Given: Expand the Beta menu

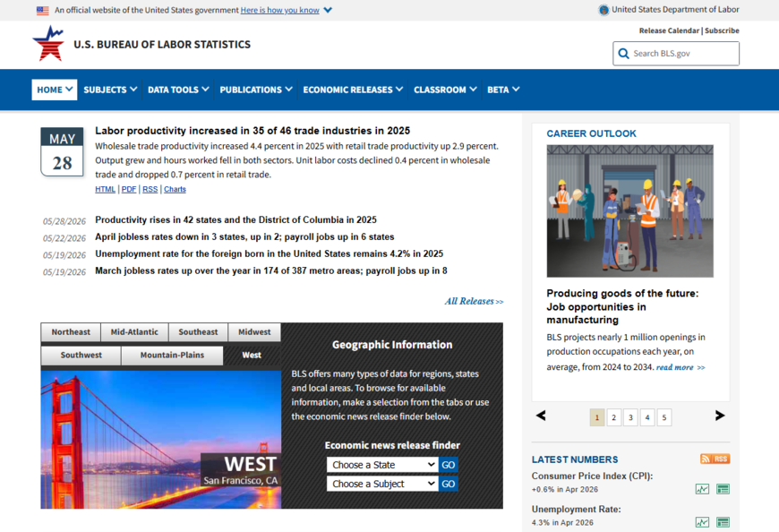Looking at the screenshot, I should coord(503,90).
